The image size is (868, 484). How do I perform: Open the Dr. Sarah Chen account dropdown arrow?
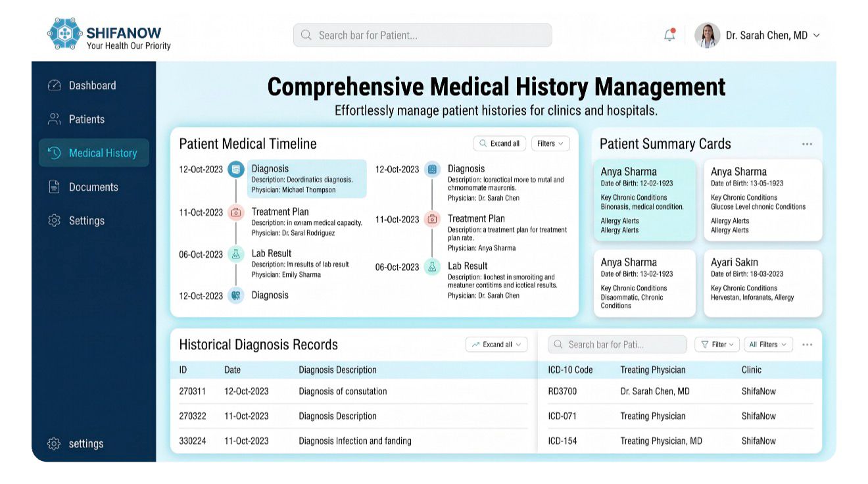click(x=817, y=36)
